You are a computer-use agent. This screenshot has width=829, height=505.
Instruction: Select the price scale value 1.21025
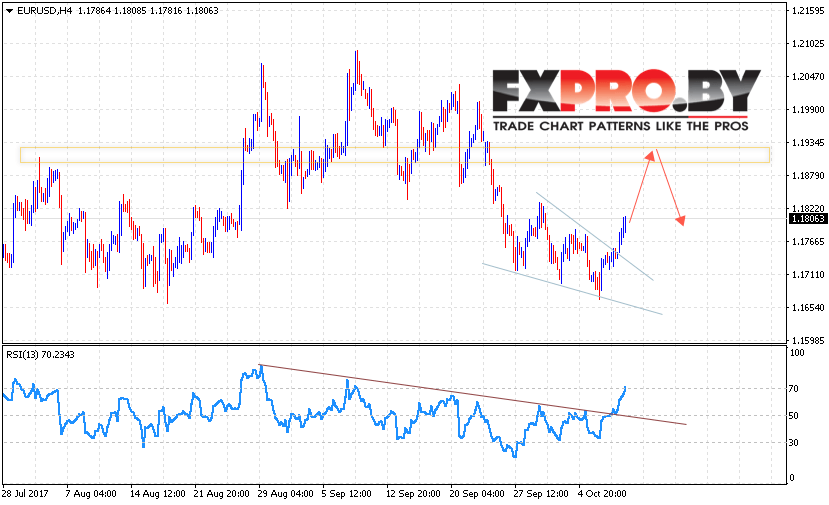click(x=808, y=43)
